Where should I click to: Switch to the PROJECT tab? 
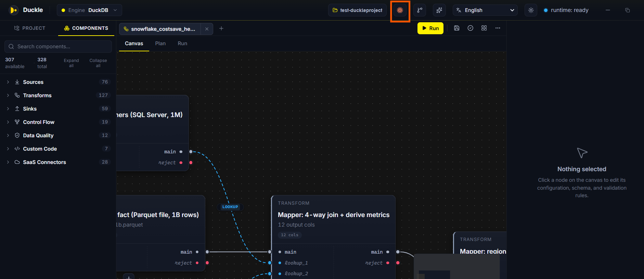(x=29, y=28)
